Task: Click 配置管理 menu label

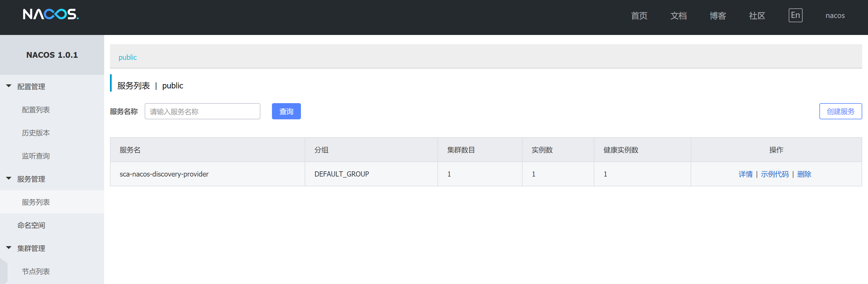Action: (31, 86)
